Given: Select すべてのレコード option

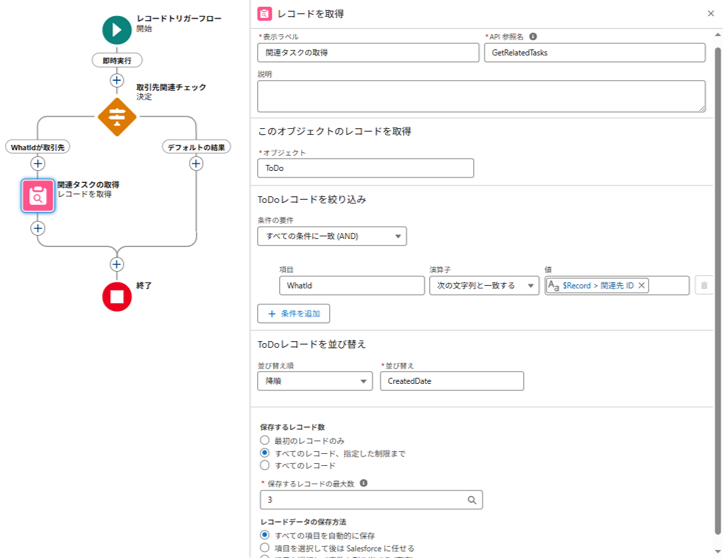Looking at the screenshot, I should 264,465.
